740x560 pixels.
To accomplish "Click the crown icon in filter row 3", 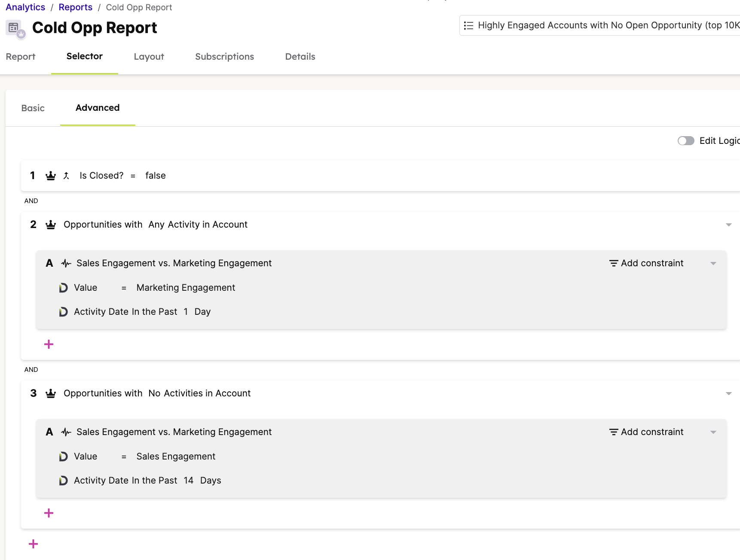I will pos(51,393).
